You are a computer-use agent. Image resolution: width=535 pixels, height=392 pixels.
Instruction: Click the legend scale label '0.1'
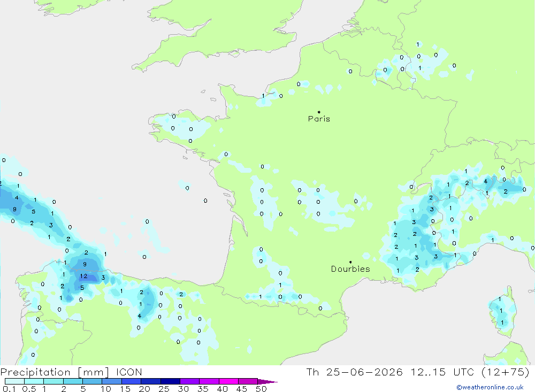point(9,389)
